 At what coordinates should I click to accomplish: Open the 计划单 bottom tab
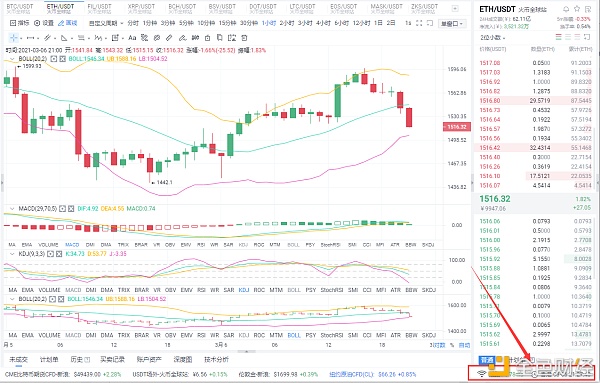[49, 359]
